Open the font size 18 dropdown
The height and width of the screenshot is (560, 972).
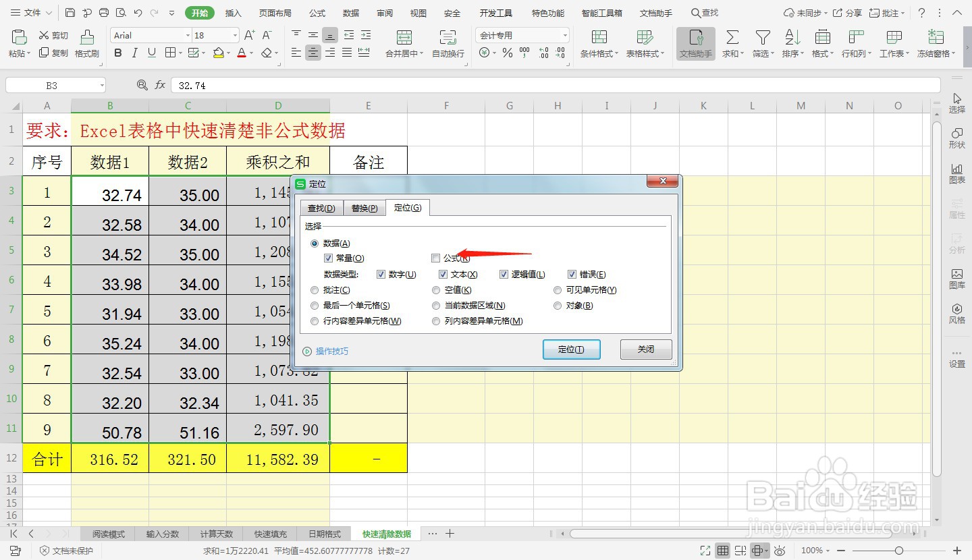point(234,35)
